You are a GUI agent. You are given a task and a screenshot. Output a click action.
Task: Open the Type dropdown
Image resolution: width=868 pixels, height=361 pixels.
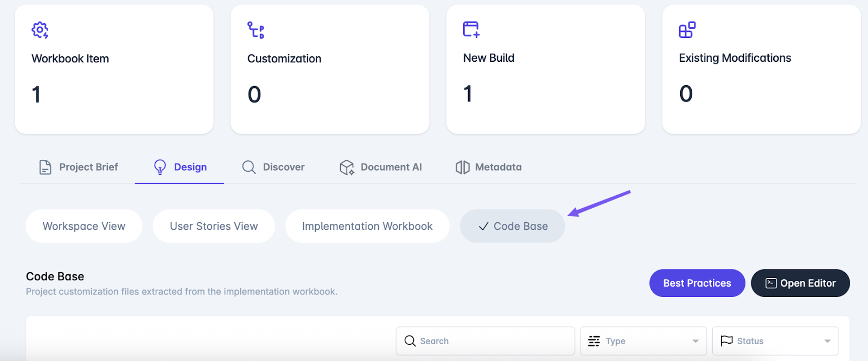pos(643,341)
